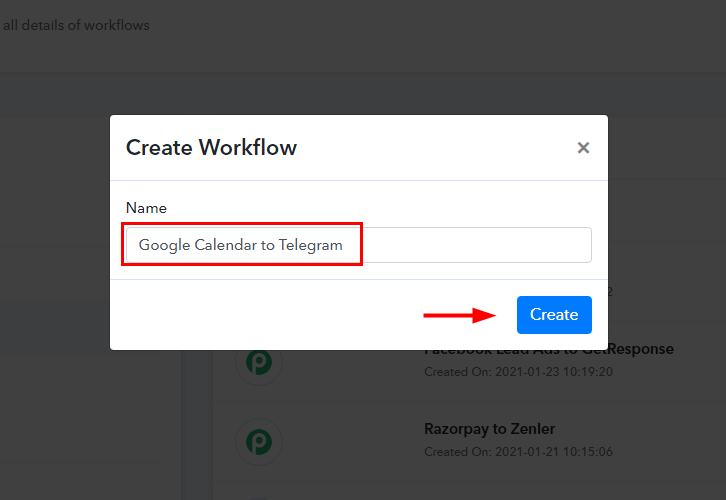Image resolution: width=726 pixels, height=500 pixels.
Task: Select 'Created On: 2021-01-21 10:15:06' text
Action: [x=519, y=451]
